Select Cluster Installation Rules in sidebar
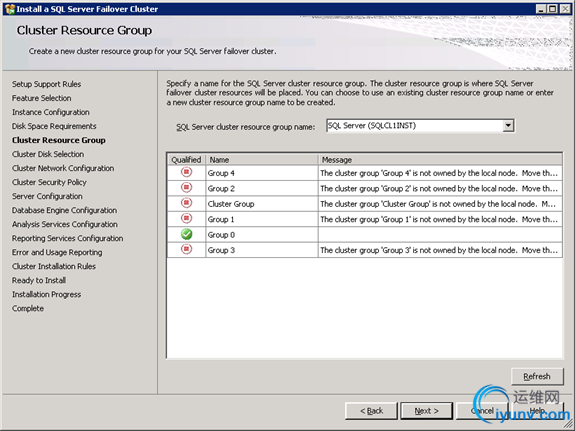The width and height of the screenshot is (576, 431). tap(54, 266)
